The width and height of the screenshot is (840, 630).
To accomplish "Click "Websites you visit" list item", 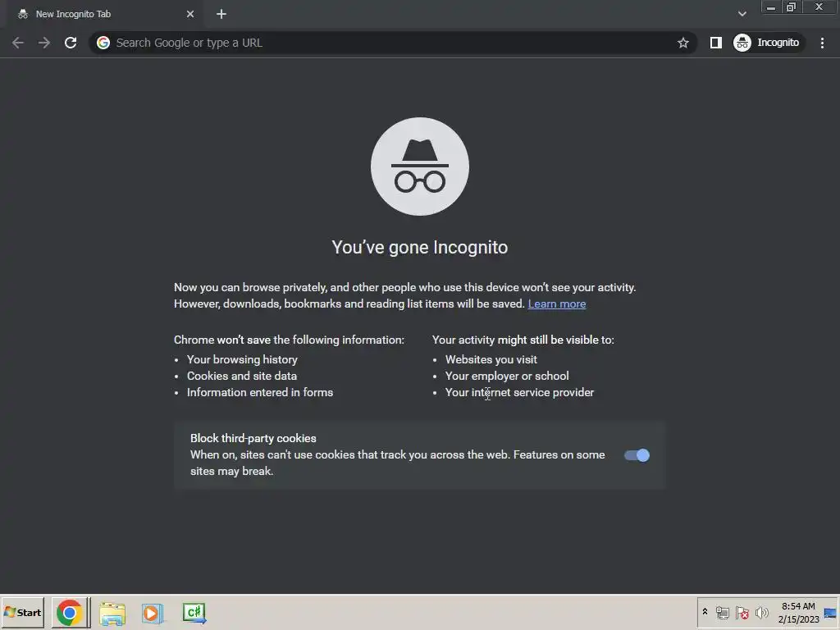I will pyautogui.click(x=491, y=359).
